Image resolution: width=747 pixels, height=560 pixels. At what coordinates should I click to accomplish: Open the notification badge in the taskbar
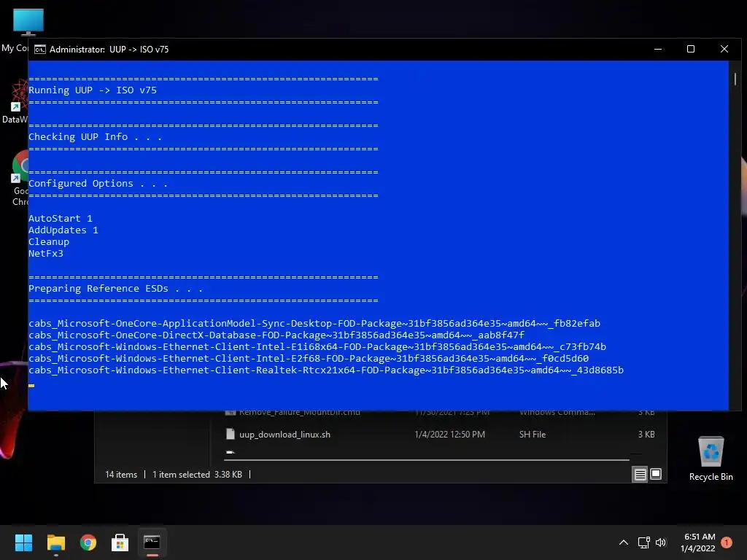pyautogui.click(x=727, y=542)
